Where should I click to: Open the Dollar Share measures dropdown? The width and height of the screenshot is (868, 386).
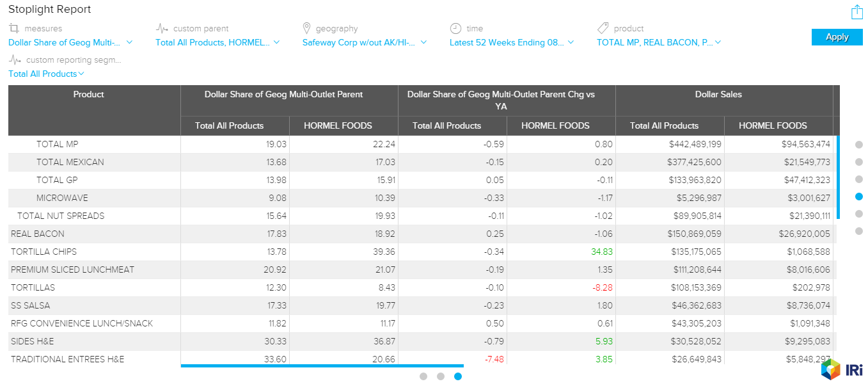pyautogui.click(x=70, y=42)
